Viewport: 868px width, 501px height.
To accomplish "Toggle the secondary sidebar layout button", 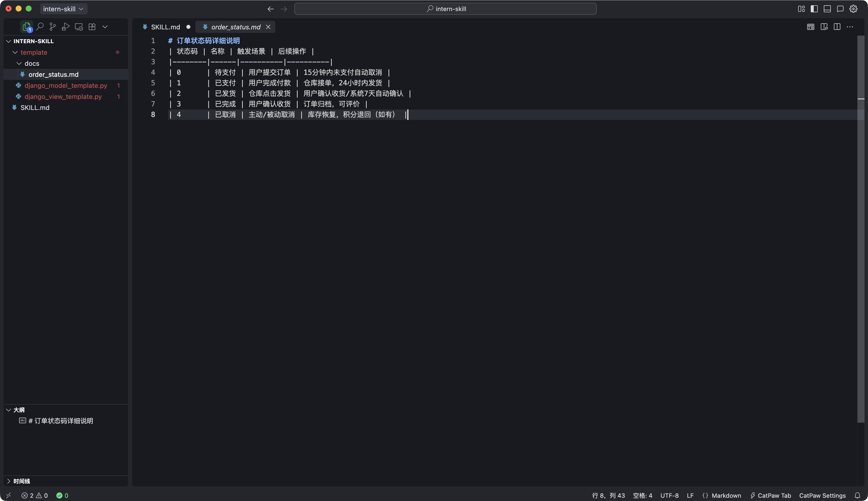I will pos(840,9).
